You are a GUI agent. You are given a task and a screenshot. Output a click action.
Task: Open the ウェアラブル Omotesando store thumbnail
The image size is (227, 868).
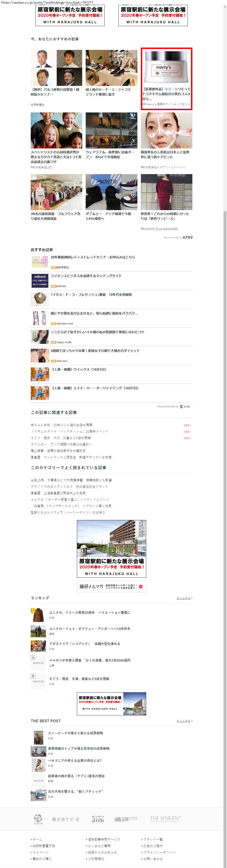point(112,130)
